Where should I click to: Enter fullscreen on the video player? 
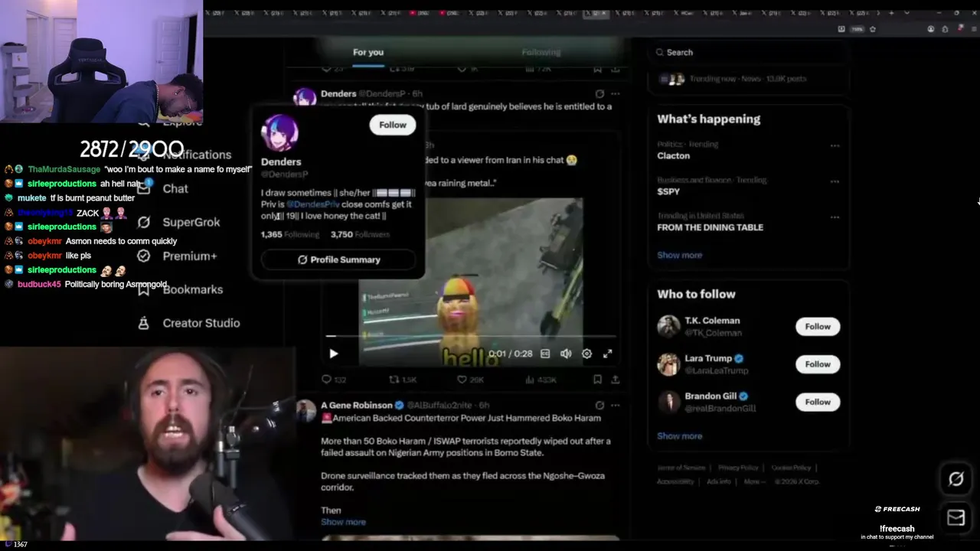click(607, 354)
